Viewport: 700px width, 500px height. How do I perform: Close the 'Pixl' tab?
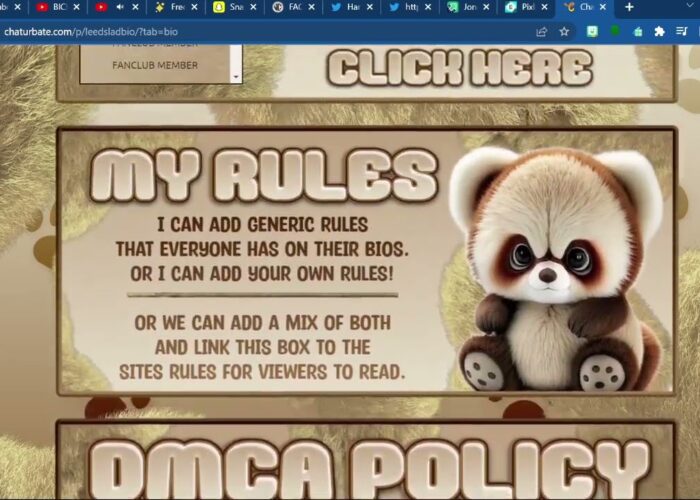(x=544, y=7)
